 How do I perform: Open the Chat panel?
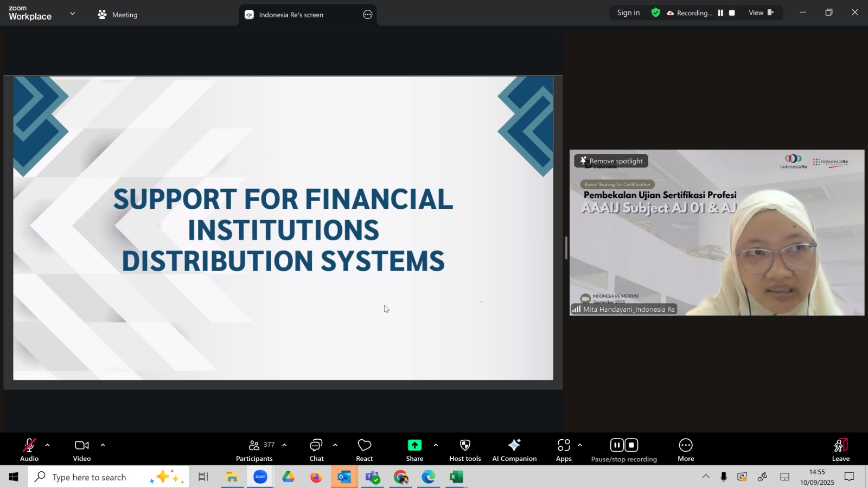(x=316, y=450)
